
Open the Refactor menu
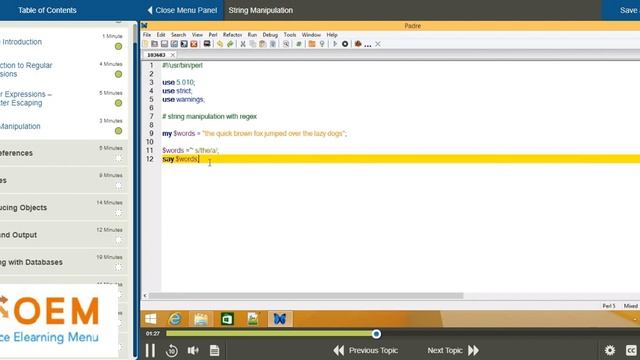(232, 35)
